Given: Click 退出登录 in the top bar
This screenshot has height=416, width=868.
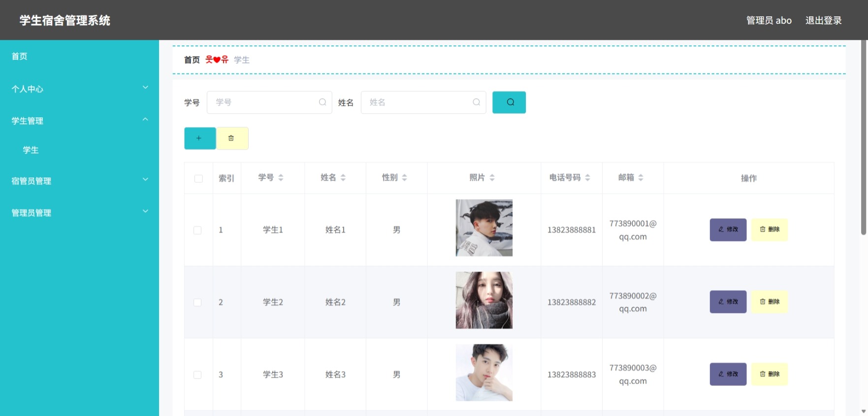Looking at the screenshot, I should pyautogui.click(x=823, y=20).
